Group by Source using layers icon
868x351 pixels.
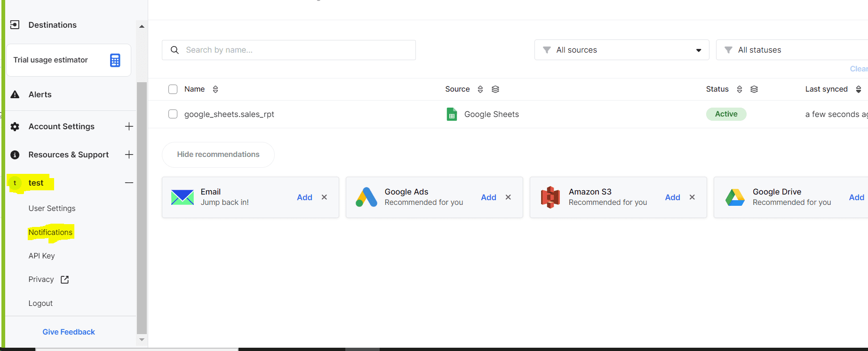pyautogui.click(x=495, y=89)
